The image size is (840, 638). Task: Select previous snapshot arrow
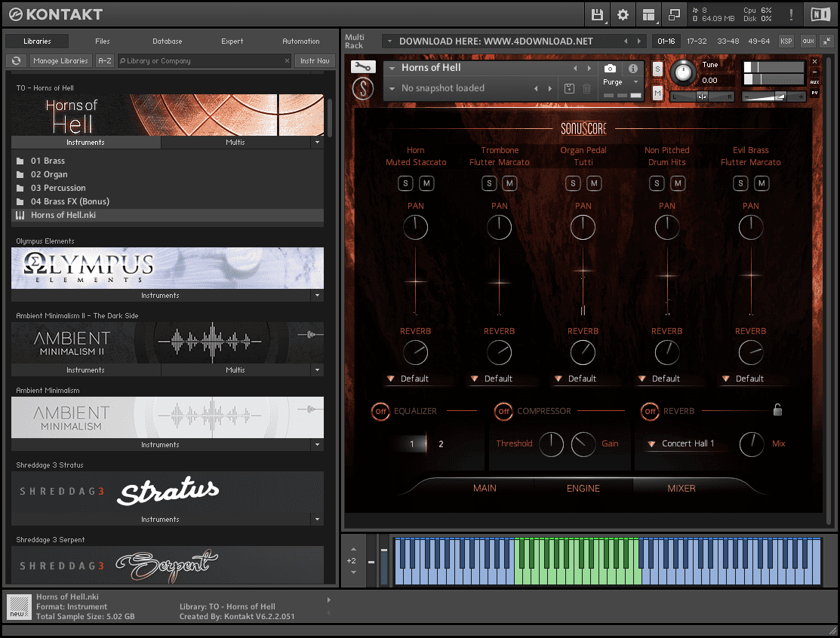536,88
